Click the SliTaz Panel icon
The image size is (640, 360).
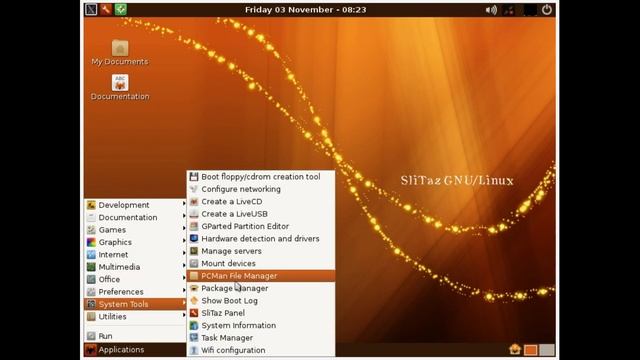(194, 313)
